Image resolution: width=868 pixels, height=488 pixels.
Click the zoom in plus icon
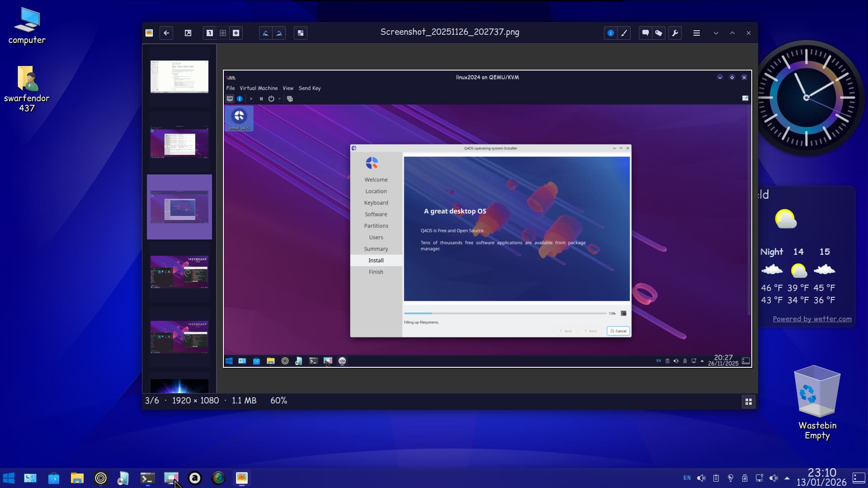(236, 33)
